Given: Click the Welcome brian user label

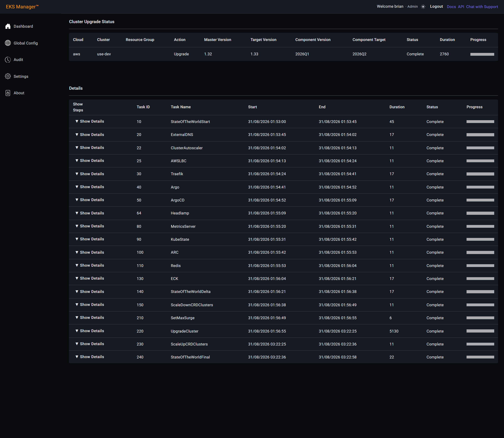Looking at the screenshot, I should click(390, 6).
